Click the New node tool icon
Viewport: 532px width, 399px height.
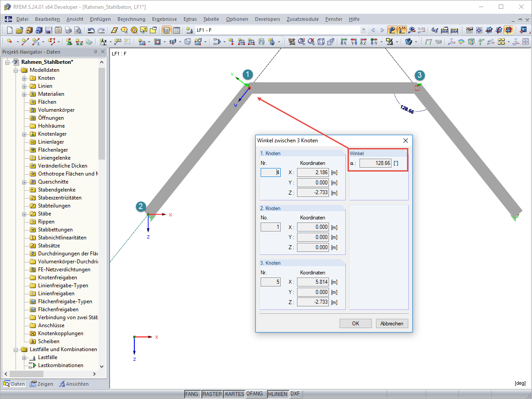[x=10, y=42]
